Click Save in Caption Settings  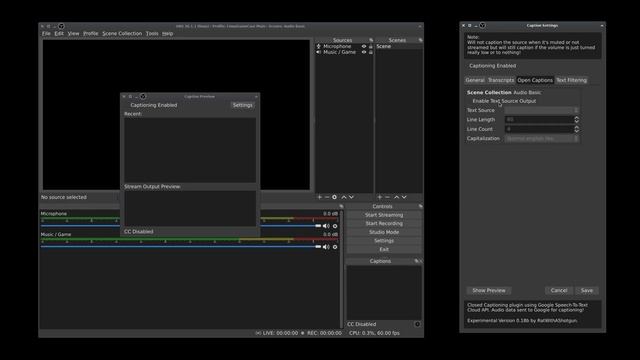(x=587, y=291)
